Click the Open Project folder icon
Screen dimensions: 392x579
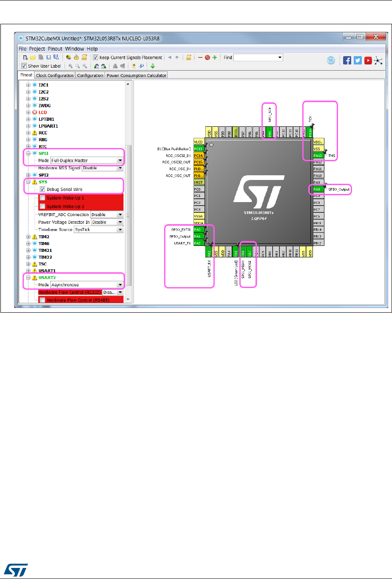coord(33,57)
